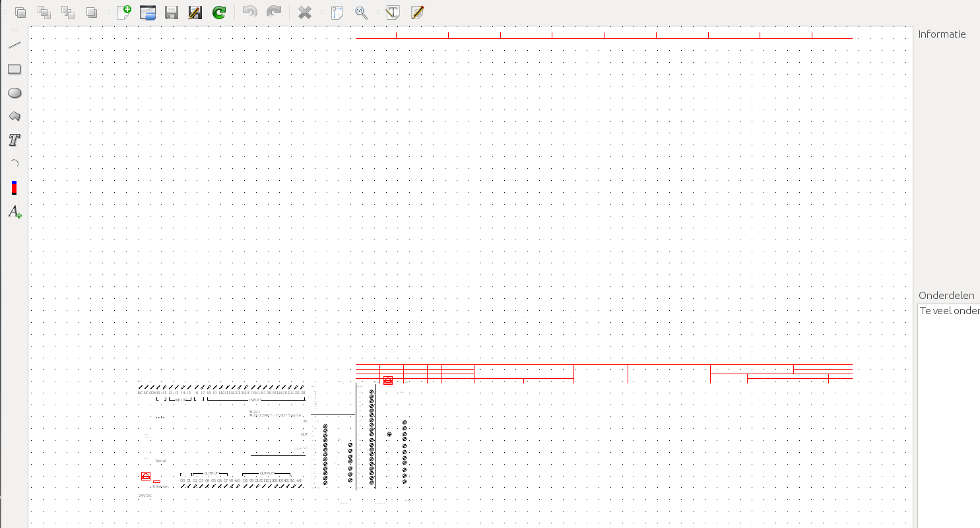
Task: Select the Polygon drawing tool
Action: point(15,117)
